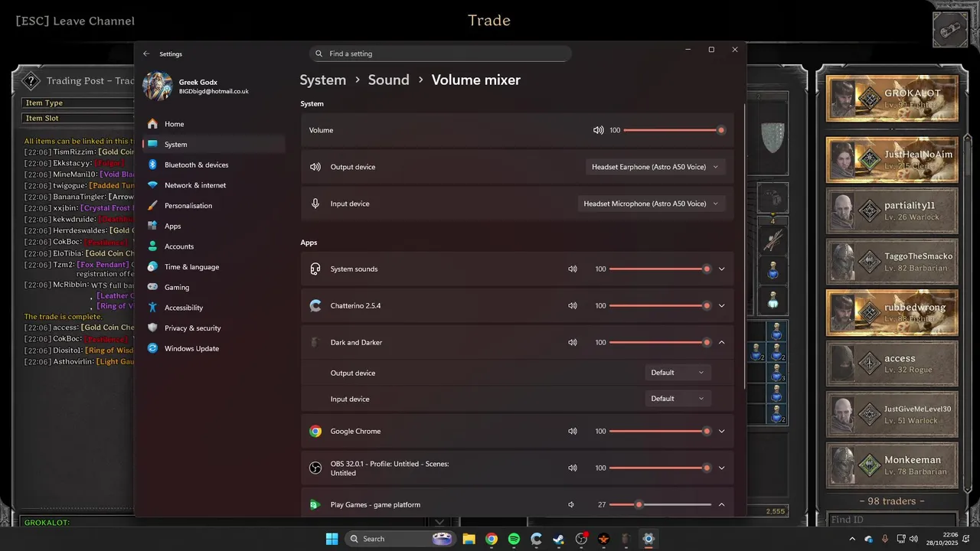Open Time & language settings
The image size is (980, 551).
pos(214,267)
